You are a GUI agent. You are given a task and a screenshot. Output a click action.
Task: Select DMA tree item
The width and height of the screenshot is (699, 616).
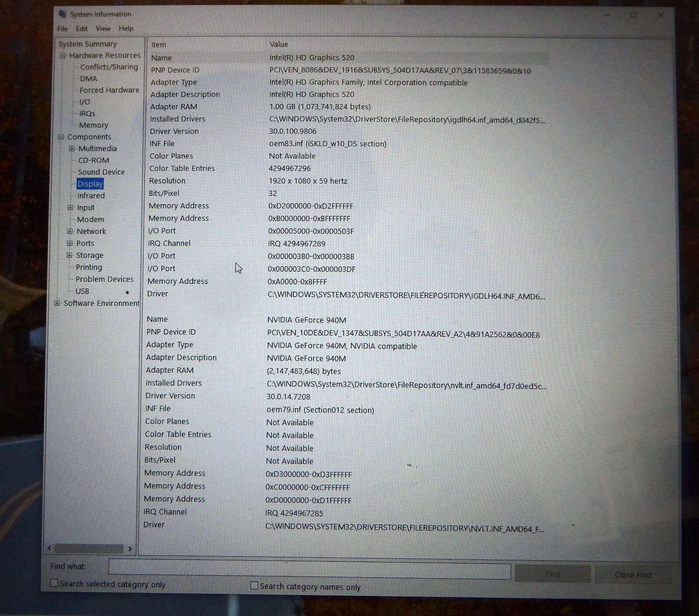[x=89, y=79]
